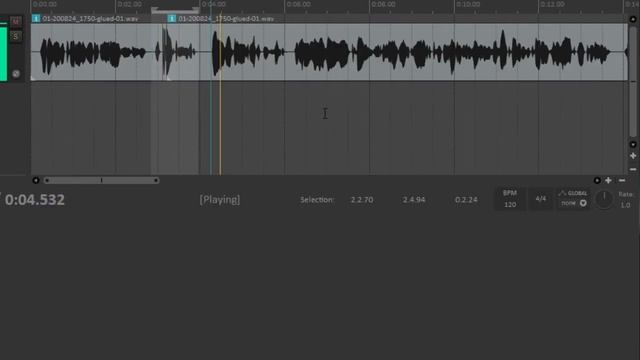Click the 0:10.00 ruler marker
Screen dimensions: 640x360
pos(468,4)
